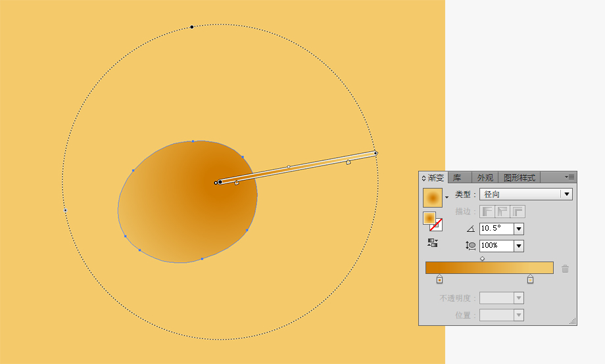
Task: Click the gradient color bar in panel
Action: [x=489, y=267]
